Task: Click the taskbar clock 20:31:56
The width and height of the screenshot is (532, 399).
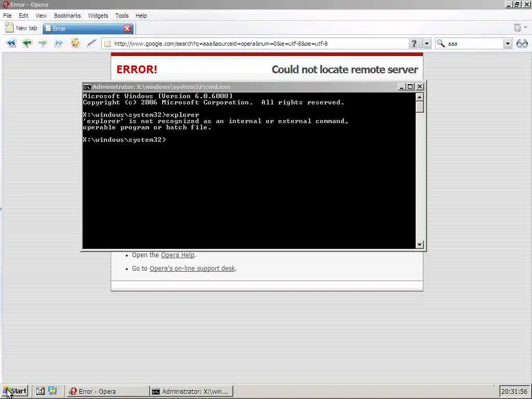Action: click(514, 392)
